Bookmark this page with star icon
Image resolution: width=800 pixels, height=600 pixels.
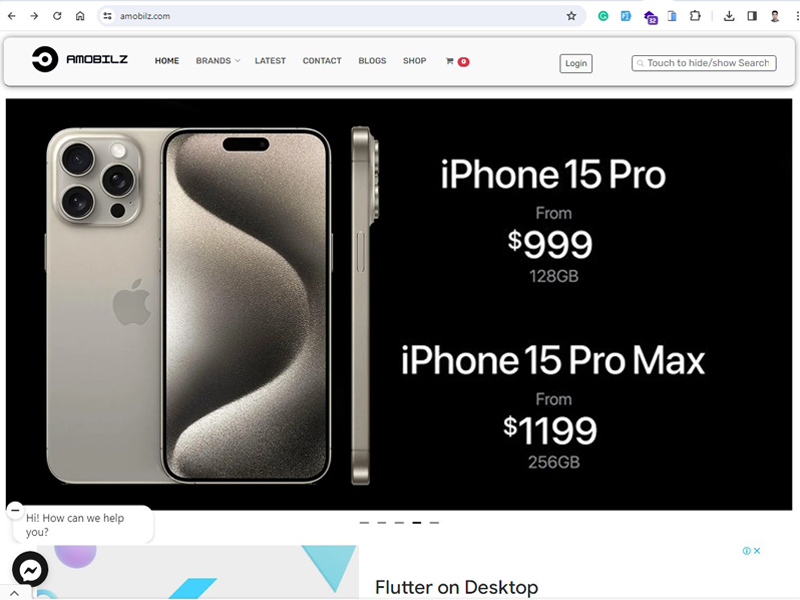(x=571, y=16)
